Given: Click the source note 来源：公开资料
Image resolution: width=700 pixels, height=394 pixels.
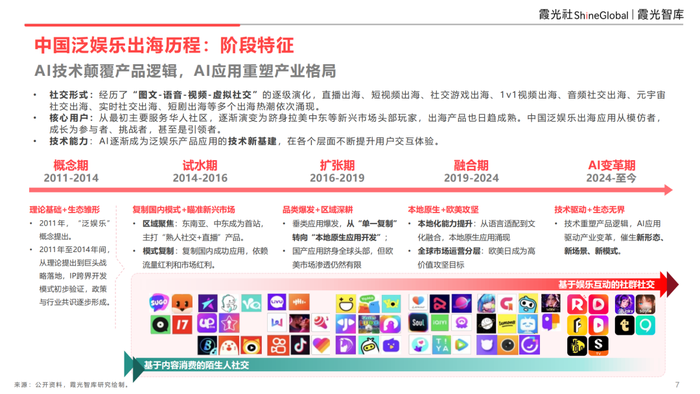Looking at the screenshot, I should click(x=71, y=385).
